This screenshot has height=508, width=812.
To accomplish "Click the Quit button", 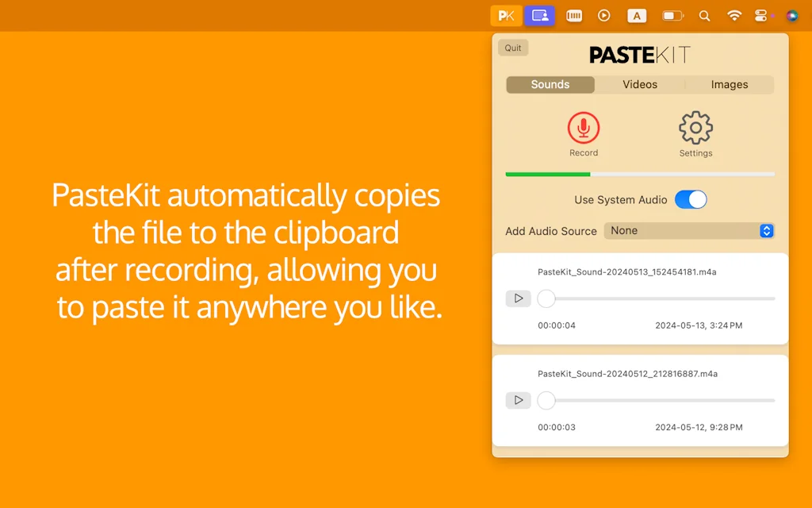I will coord(512,47).
